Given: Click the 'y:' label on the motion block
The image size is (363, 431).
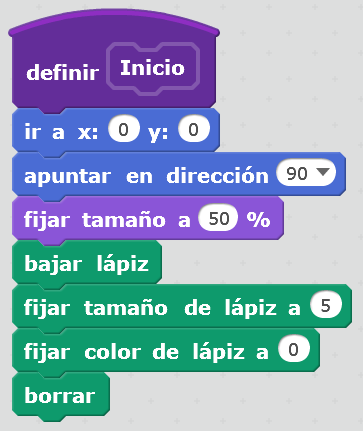Looking at the screenshot, I should coord(159,132).
